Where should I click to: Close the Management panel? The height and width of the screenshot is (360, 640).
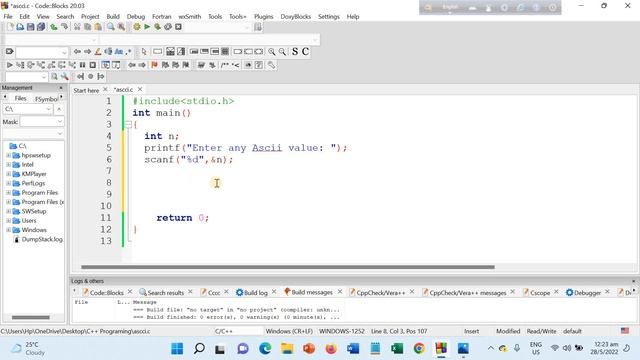click(61, 88)
